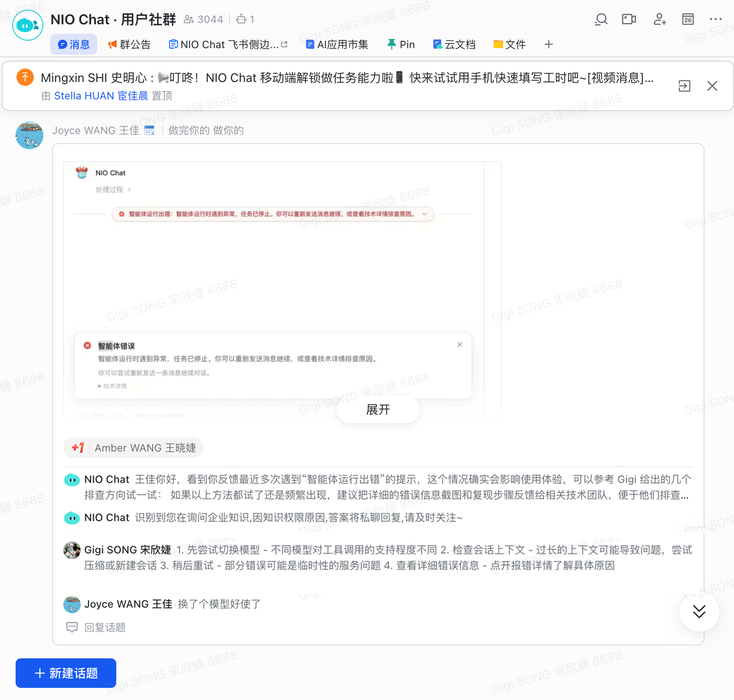Add a member to the group

pos(660,20)
